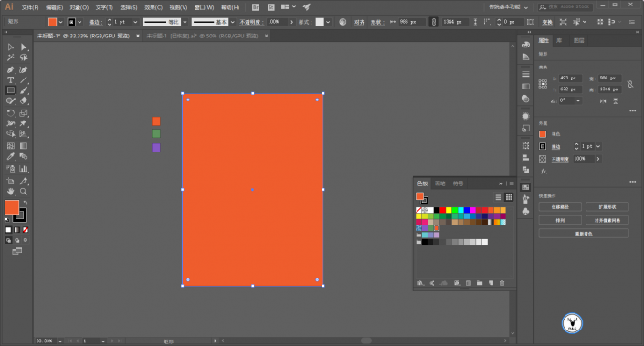The height and width of the screenshot is (346, 644).
Task: Open the 文件(F) menu
Action: [30, 7]
